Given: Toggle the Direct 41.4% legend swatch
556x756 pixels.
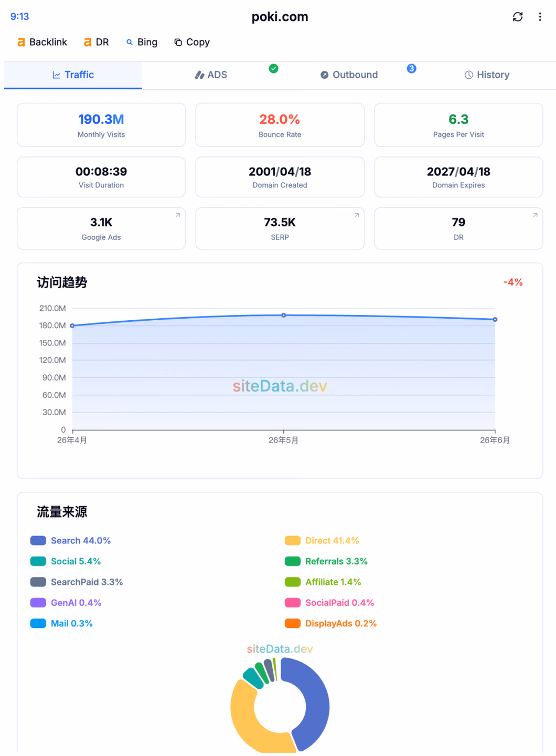Looking at the screenshot, I should click(293, 541).
